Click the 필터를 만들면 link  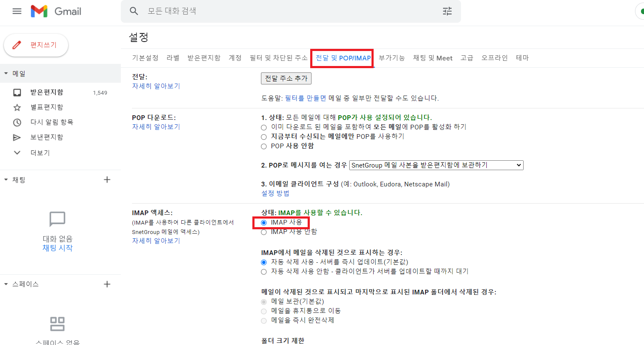(x=306, y=98)
